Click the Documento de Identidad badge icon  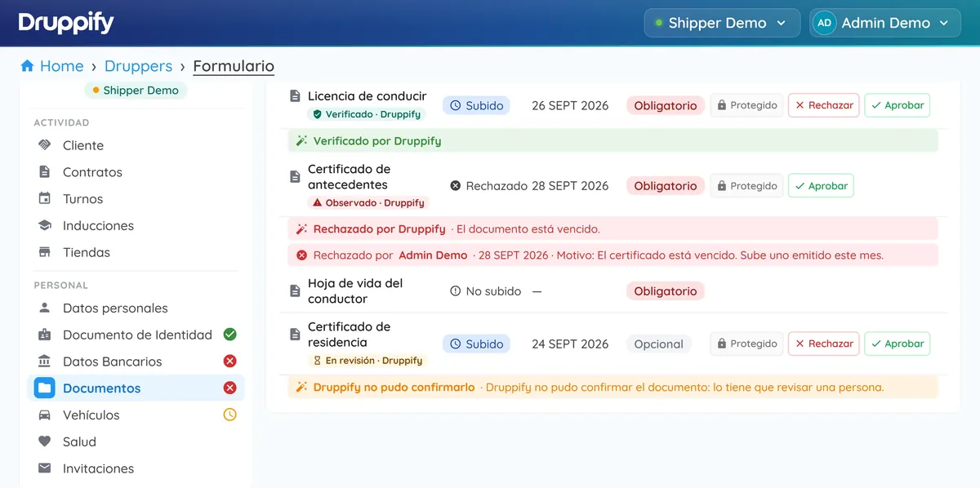click(45, 335)
